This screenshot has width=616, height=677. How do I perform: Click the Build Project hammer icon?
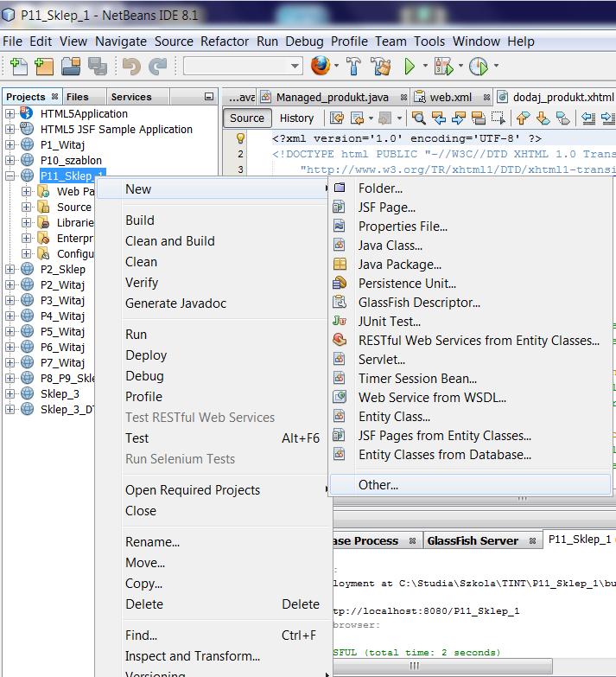tap(353, 66)
